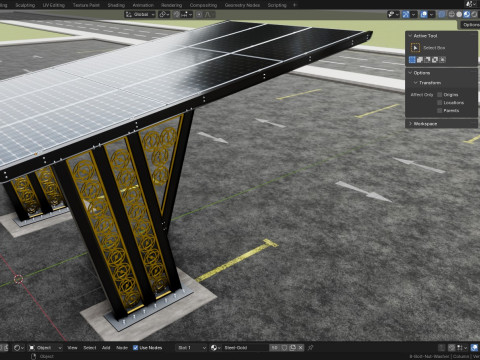
Task: Switch to solid shading mode
Action: coord(459,14)
